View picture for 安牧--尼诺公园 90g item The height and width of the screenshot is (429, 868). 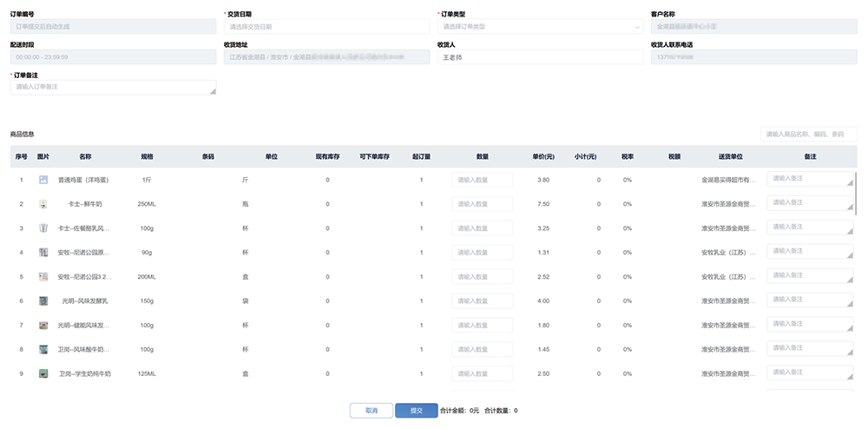click(x=43, y=253)
